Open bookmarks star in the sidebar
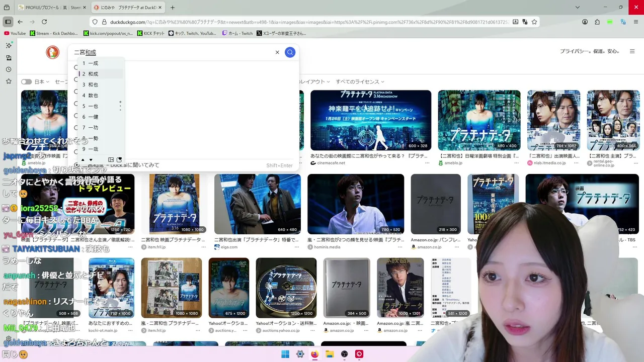The width and height of the screenshot is (644, 362). [x=9, y=81]
